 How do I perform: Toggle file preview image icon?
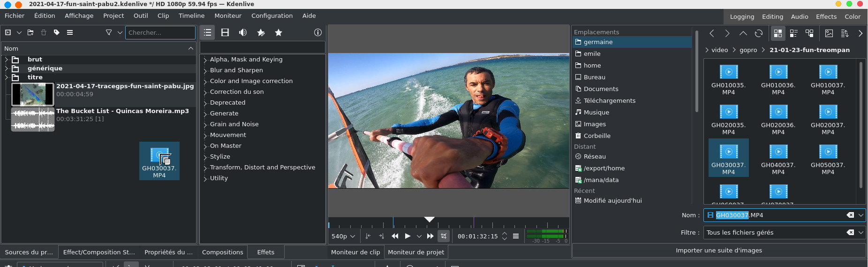(829, 33)
